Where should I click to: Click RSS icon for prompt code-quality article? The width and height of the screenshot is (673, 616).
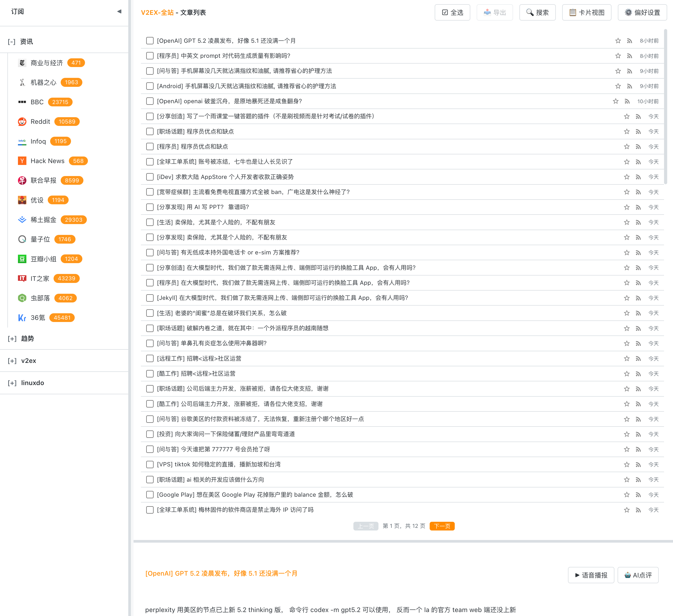click(629, 56)
